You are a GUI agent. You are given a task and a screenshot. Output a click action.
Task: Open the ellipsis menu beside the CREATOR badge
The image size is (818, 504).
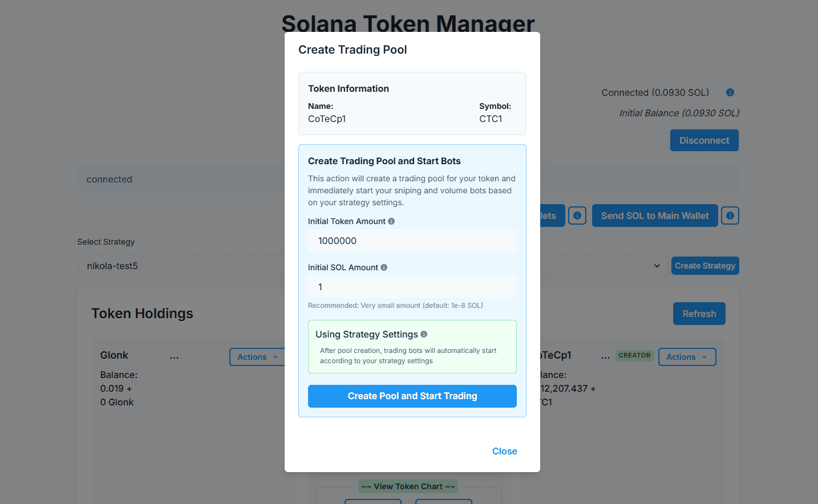click(605, 357)
